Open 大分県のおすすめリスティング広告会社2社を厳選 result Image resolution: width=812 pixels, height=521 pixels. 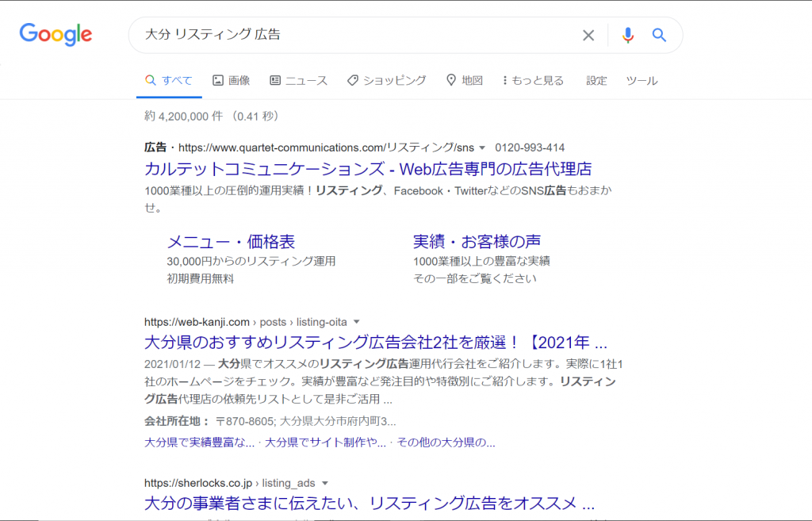pyautogui.click(x=375, y=343)
